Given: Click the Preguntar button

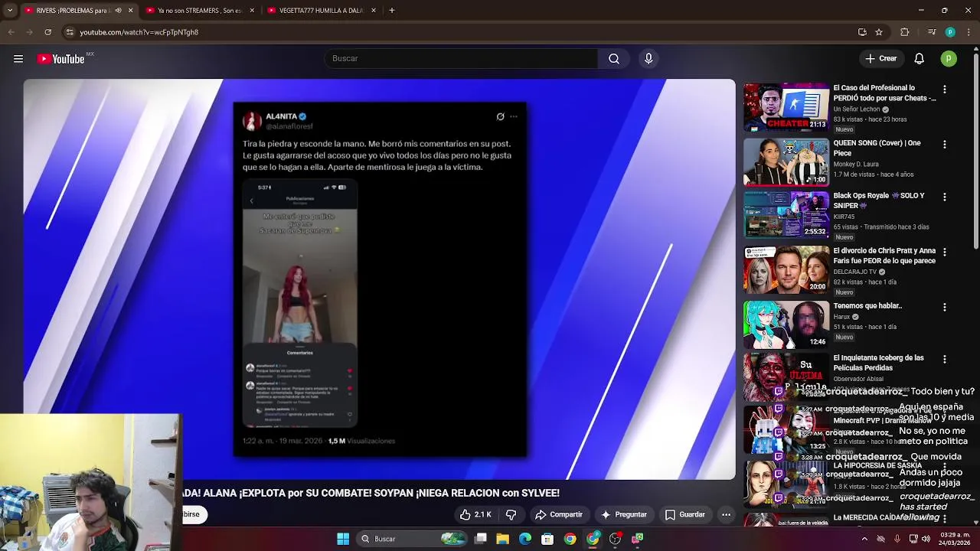Looking at the screenshot, I should coord(624,515).
